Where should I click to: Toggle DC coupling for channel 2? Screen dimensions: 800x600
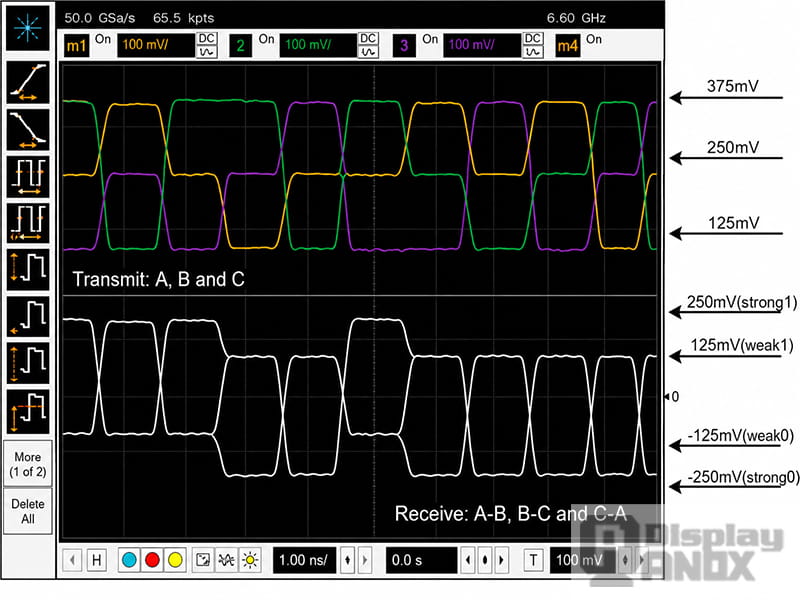tap(368, 39)
